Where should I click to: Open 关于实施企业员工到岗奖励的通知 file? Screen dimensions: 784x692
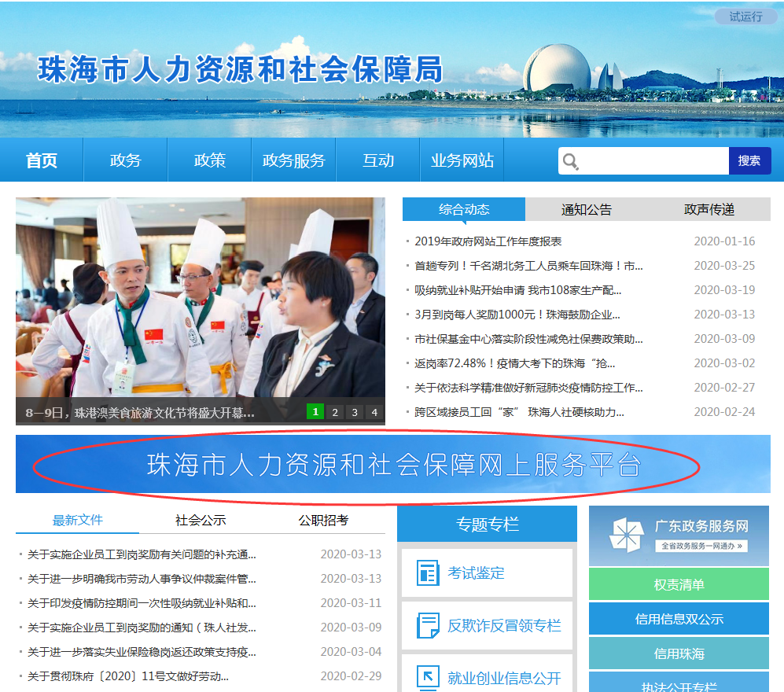[142, 628]
